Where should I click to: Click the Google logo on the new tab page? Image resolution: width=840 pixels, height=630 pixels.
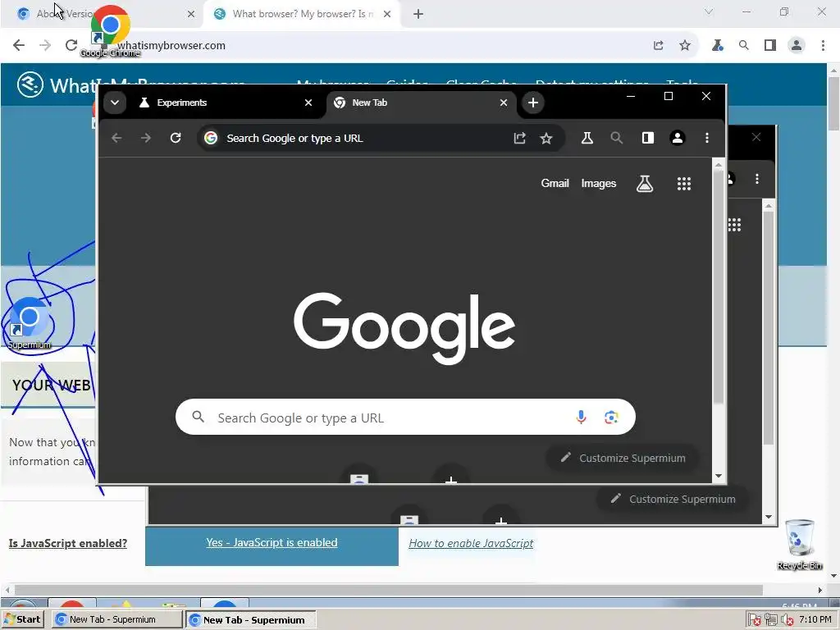(404, 328)
